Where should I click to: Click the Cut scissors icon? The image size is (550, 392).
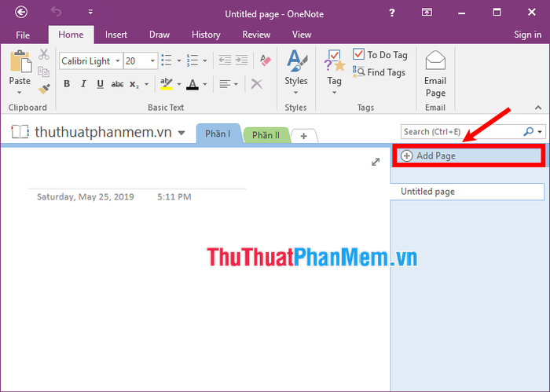pyautogui.click(x=44, y=54)
